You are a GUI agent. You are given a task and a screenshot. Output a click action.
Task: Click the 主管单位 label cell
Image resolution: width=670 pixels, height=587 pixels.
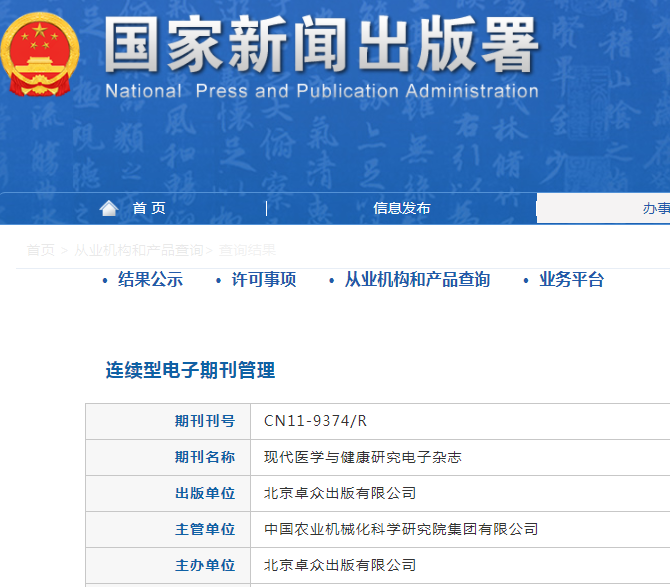tap(168, 529)
